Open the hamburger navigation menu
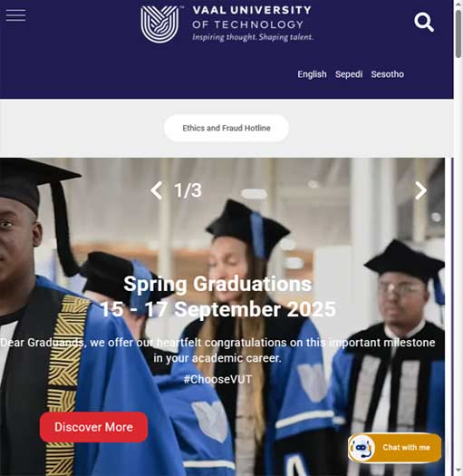This screenshot has width=463, height=476. point(15,15)
